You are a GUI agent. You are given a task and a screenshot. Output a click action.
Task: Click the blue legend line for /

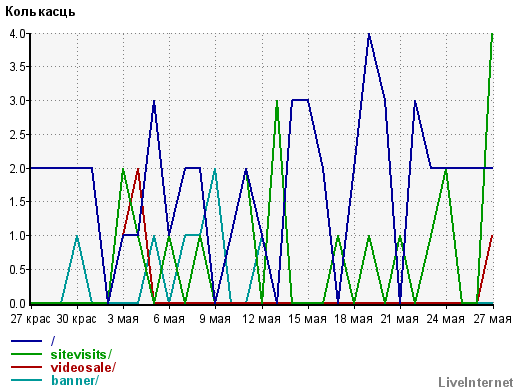click(27, 341)
